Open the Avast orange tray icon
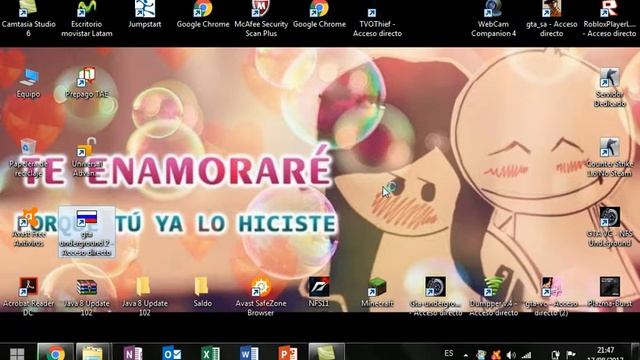This screenshot has width=640, height=360. (x=496, y=355)
